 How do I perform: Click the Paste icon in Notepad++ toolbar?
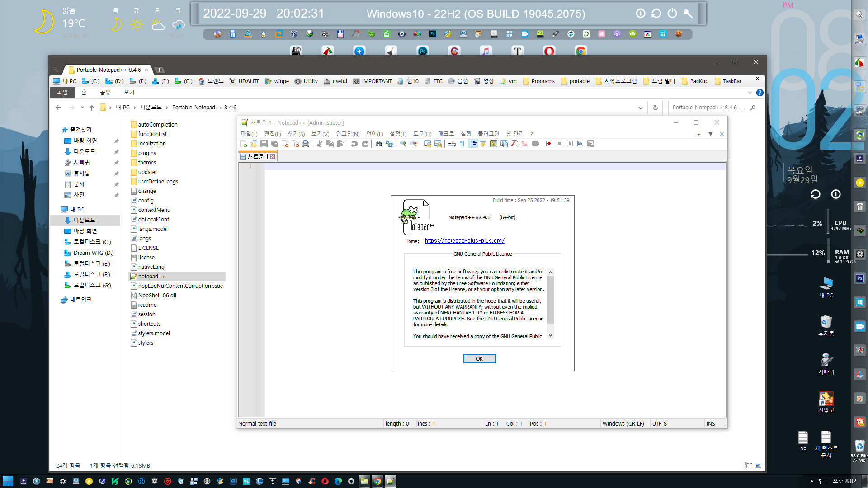(340, 144)
